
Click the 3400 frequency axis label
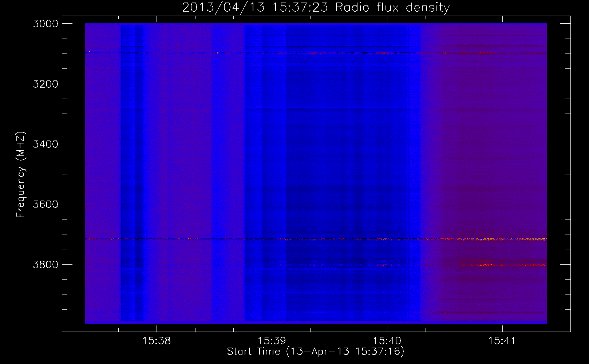pyautogui.click(x=46, y=144)
